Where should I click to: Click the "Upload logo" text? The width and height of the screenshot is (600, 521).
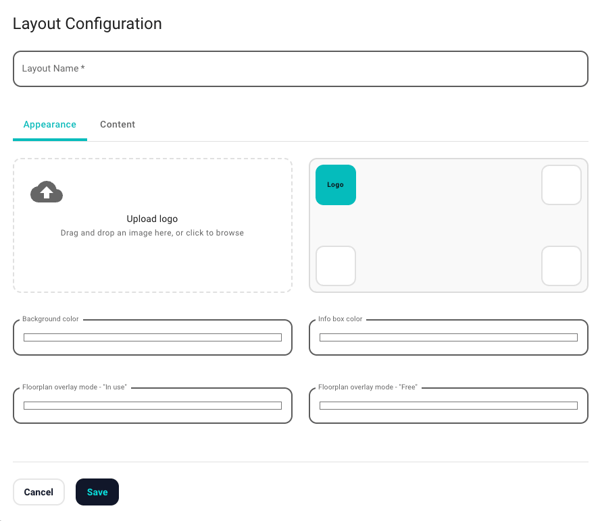[x=152, y=219]
